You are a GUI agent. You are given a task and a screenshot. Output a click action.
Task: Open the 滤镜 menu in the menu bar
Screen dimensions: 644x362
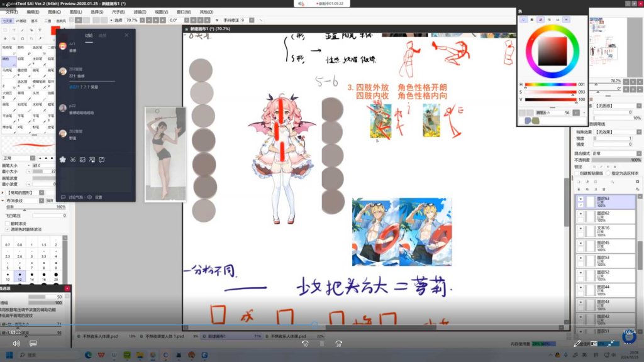[x=141, y=12]
